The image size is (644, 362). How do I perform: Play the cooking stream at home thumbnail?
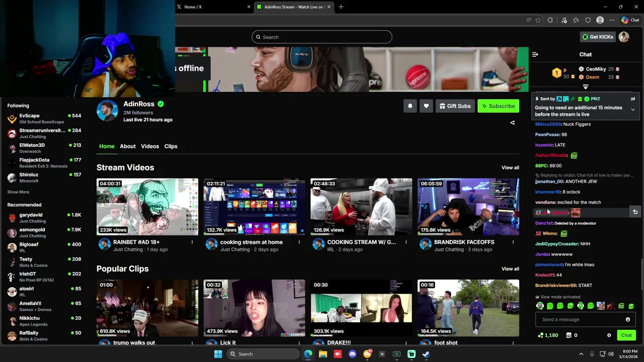pyautogui.click(x=254, y=207)
